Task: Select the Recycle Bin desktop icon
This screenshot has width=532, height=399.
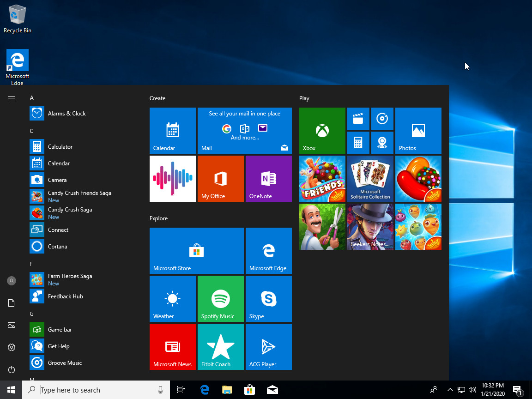Action: (x=17, y=19)
